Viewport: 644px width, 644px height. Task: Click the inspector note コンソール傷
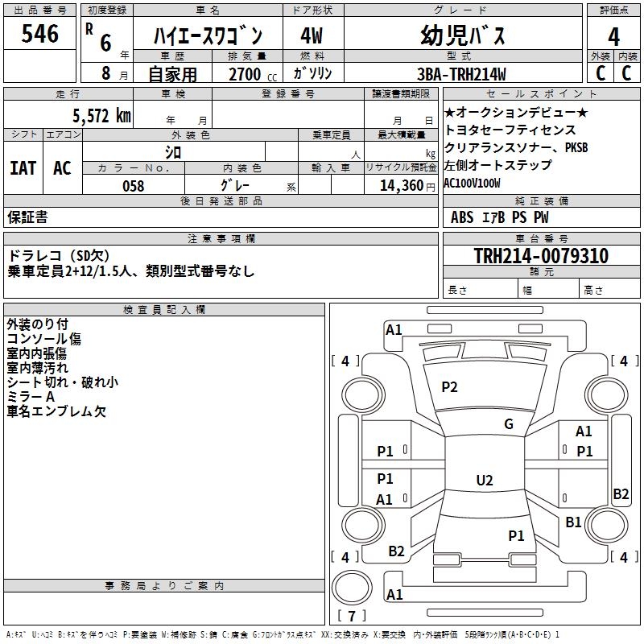pos(43,338)
